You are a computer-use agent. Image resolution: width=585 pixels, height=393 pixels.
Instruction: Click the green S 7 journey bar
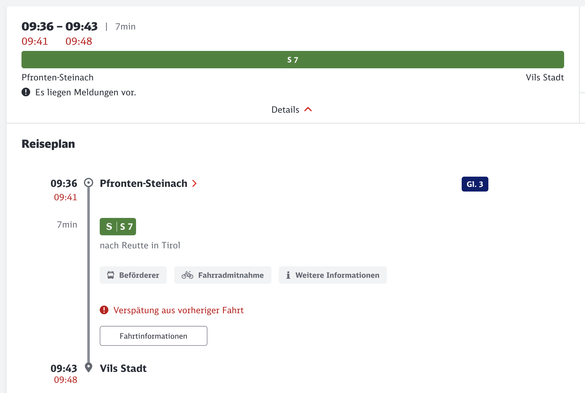pos(292,60)
